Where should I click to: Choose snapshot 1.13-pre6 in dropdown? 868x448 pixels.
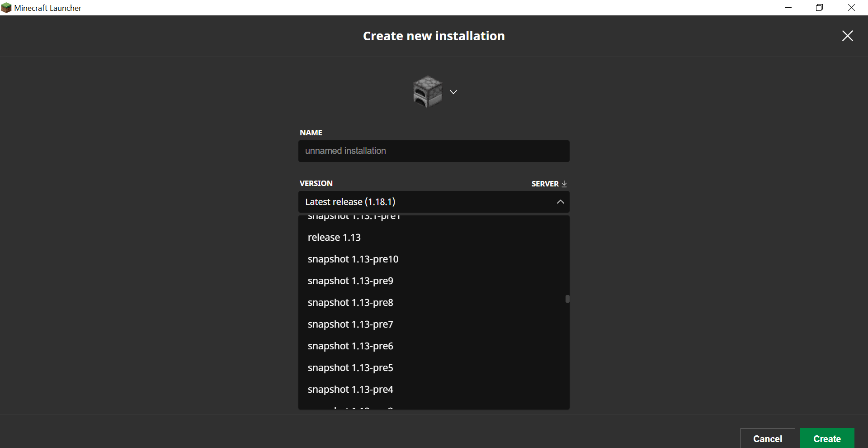[350, 346]
